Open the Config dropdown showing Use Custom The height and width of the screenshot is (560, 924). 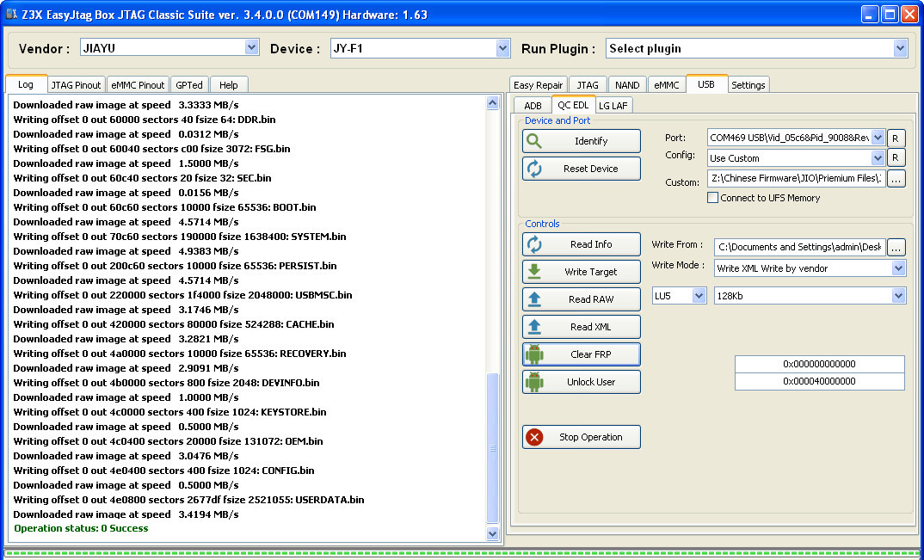point(878,158)
